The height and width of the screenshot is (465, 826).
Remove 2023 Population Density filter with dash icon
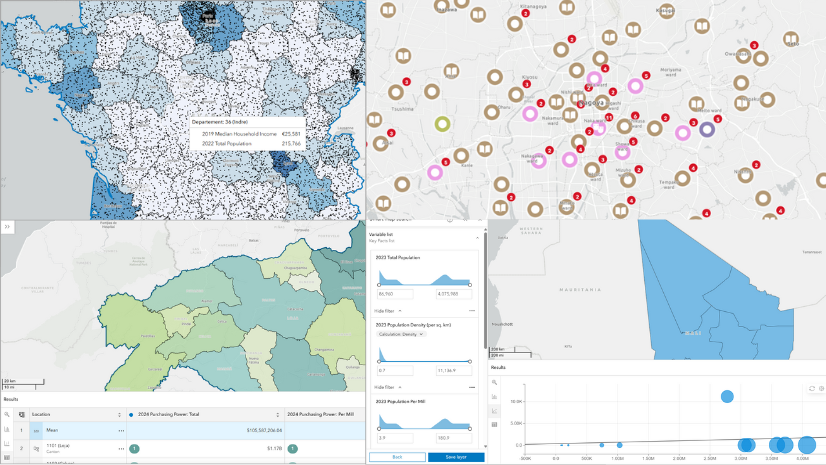tap(471, 387)
